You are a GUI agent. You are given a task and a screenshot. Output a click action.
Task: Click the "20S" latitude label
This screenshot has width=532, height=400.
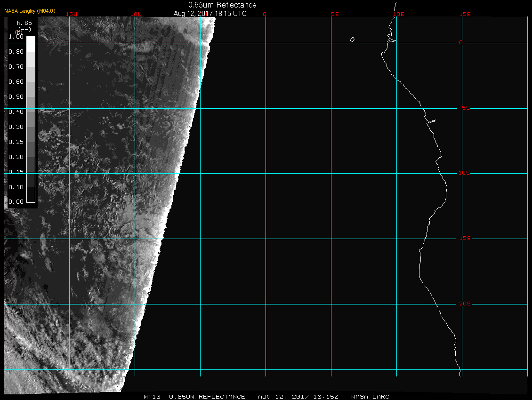coord(465,304)
